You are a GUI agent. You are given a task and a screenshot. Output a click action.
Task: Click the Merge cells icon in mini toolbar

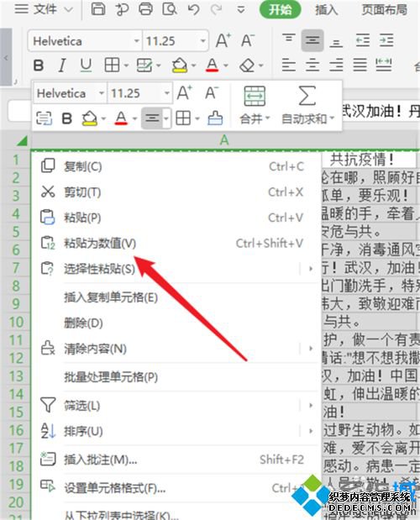255,96
